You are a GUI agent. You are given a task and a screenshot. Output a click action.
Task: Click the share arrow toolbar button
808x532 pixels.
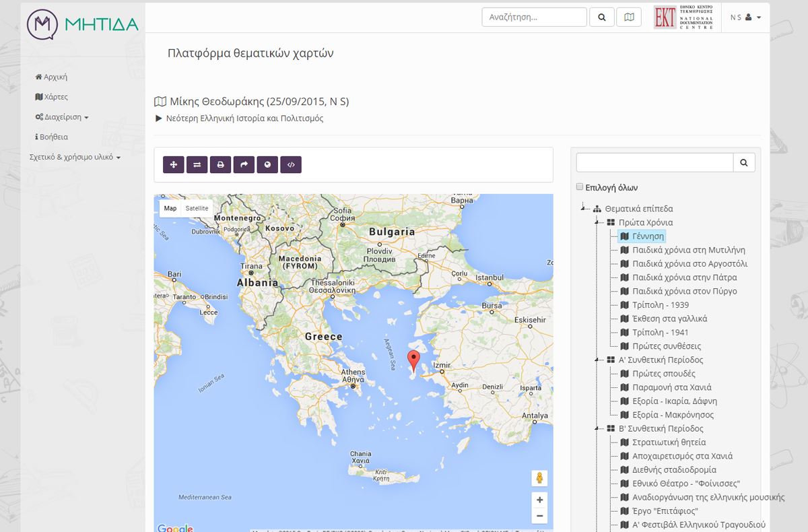(x=244, y=164)
